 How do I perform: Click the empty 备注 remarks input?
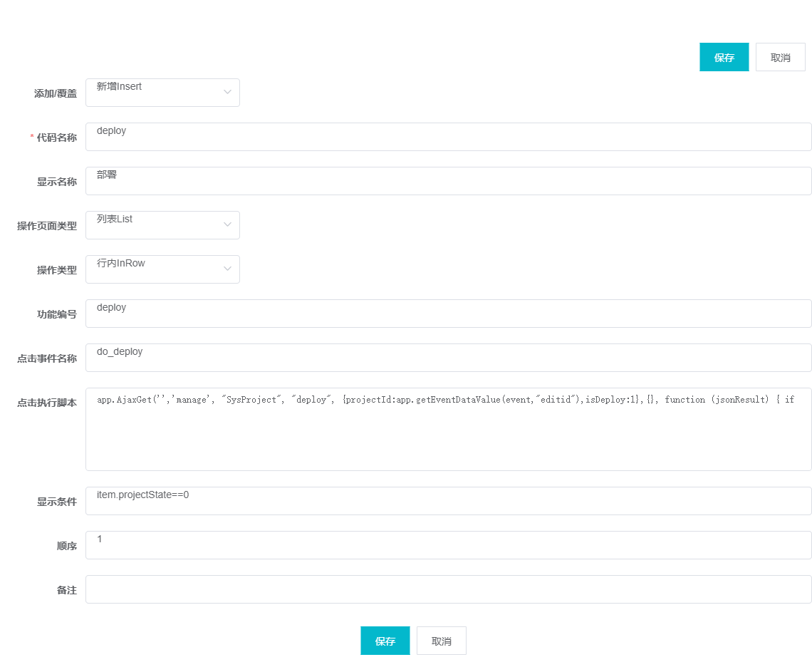tap(449, 589)
